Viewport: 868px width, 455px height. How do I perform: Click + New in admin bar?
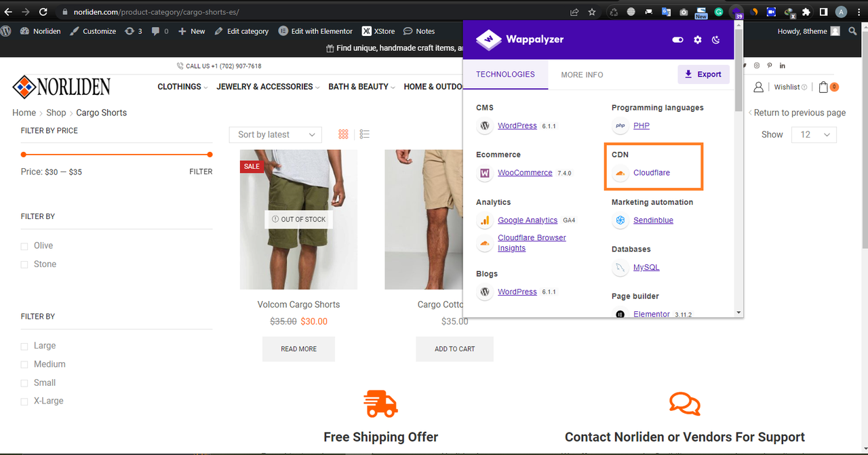tap(191, 31)
